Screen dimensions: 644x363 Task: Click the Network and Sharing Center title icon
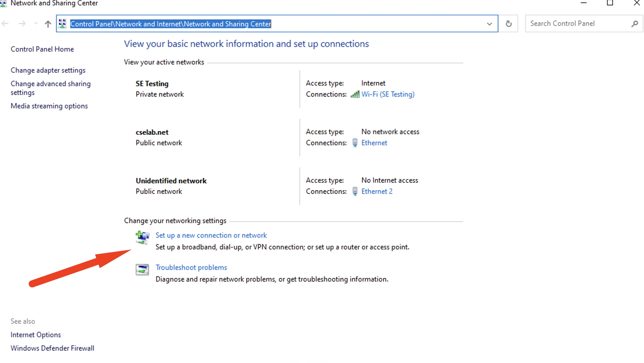point(3,3)
